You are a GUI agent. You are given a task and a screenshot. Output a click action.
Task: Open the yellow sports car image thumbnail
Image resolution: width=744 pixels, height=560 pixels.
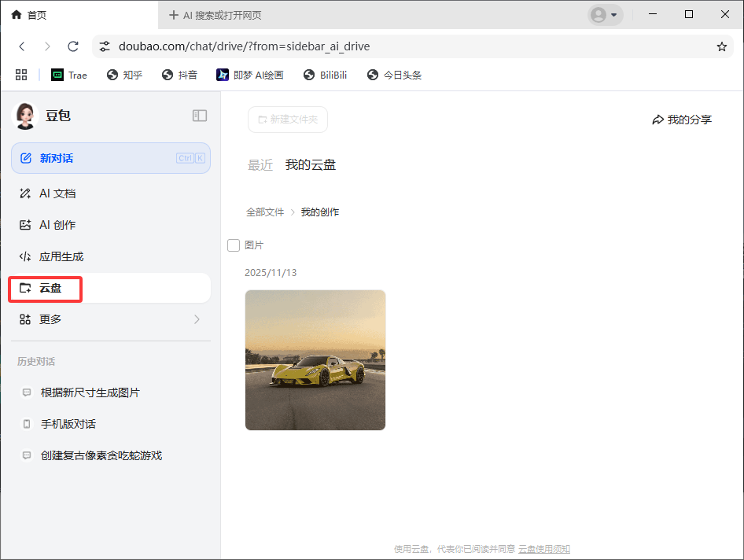tap(315, 360)
